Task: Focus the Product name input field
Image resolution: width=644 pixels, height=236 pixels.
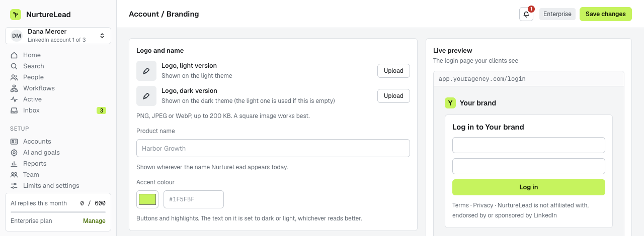Action: coord(273,149)
